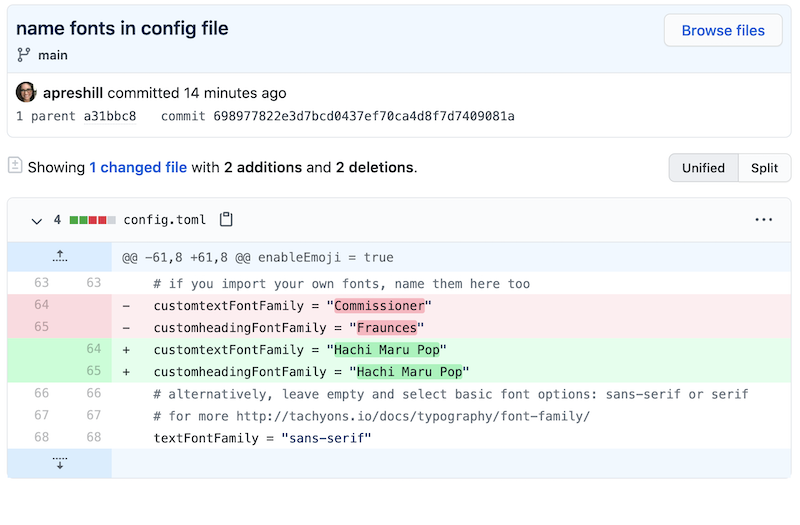
Task: Collapse the config.toml diff with chevron
Action: 36,221
